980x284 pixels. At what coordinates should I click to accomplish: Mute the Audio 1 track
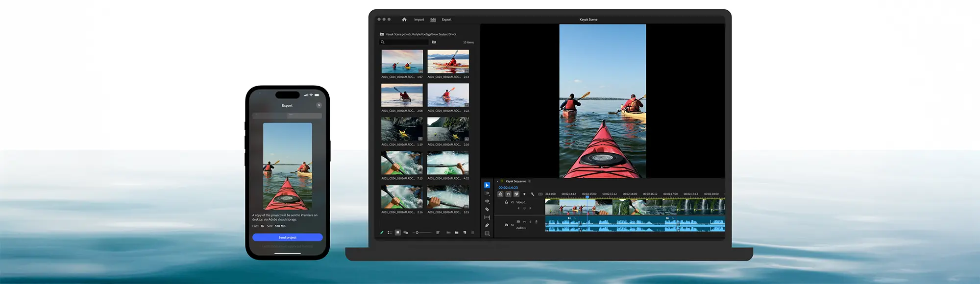pos(524,222)
